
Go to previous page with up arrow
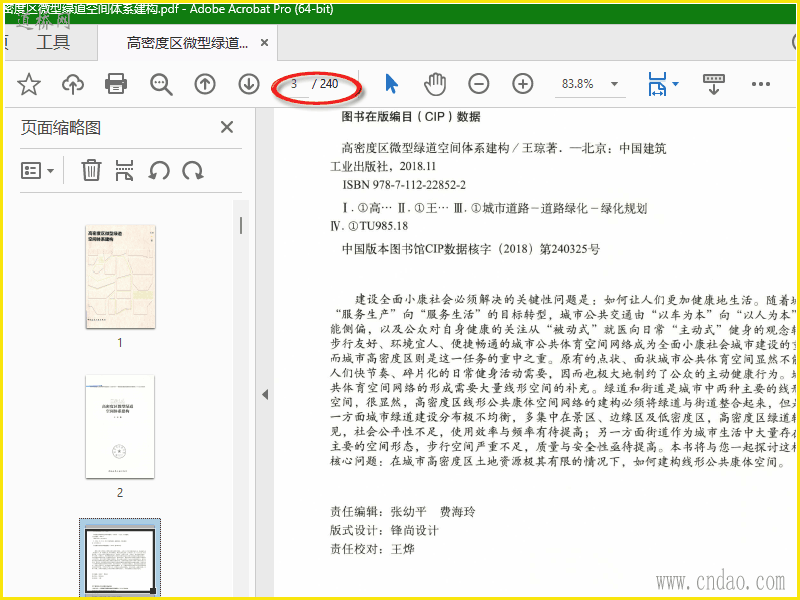205,84
